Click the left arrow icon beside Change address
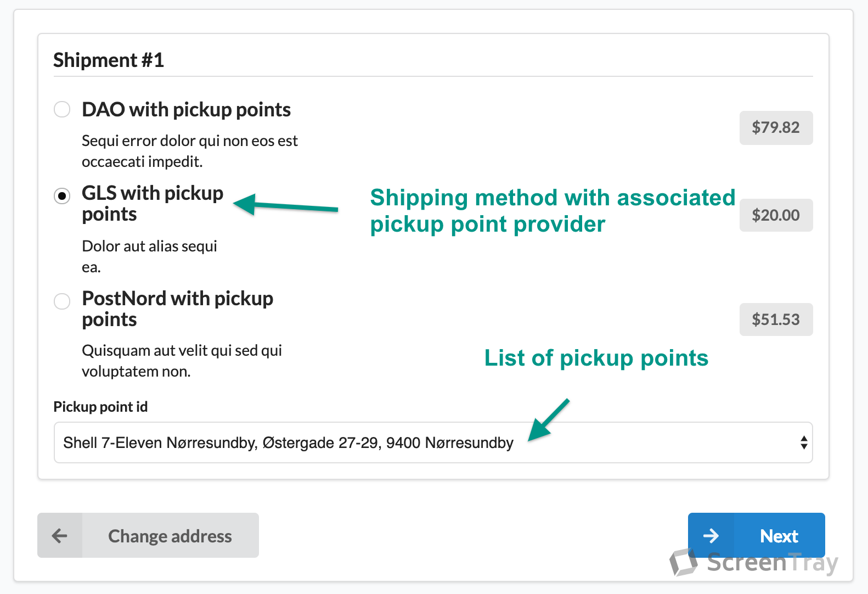 [x=59, y=536]
